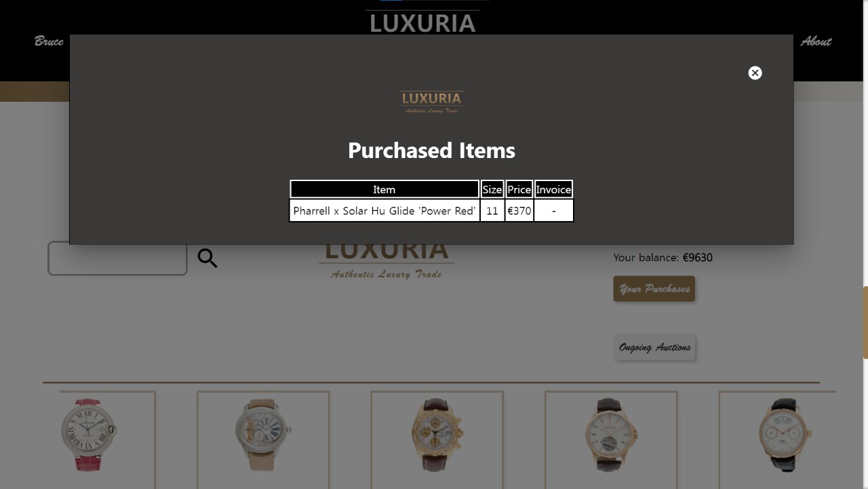Click the Item column header
This screenshot has width=868, height=489.
pyautogui.click(x=384, y=189)
